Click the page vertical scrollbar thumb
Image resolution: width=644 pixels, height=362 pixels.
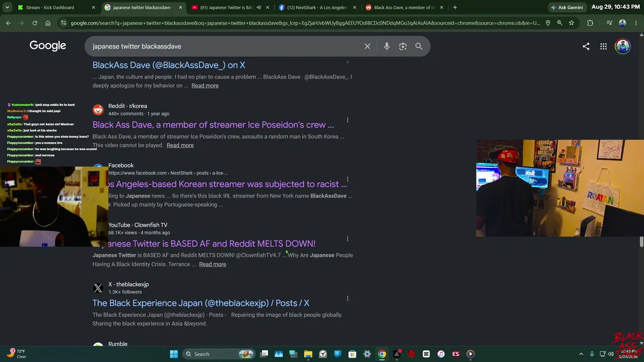pyautogui.click(x=641, y=242)
